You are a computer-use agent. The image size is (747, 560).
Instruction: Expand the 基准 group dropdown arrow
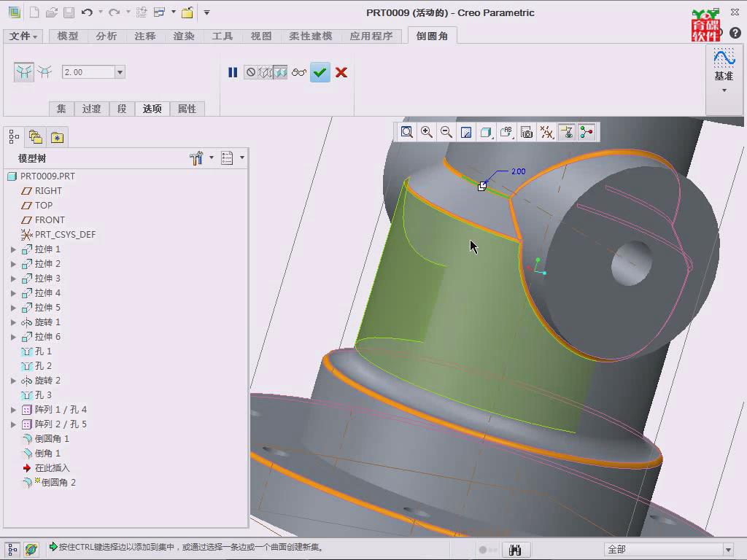724,90
